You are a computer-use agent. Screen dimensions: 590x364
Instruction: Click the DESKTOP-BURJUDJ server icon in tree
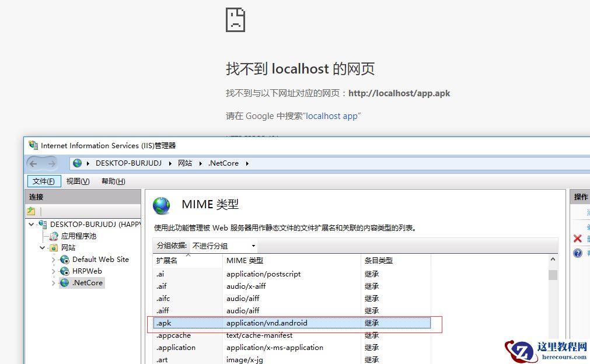pyautogui.click(x=43, y=224)
